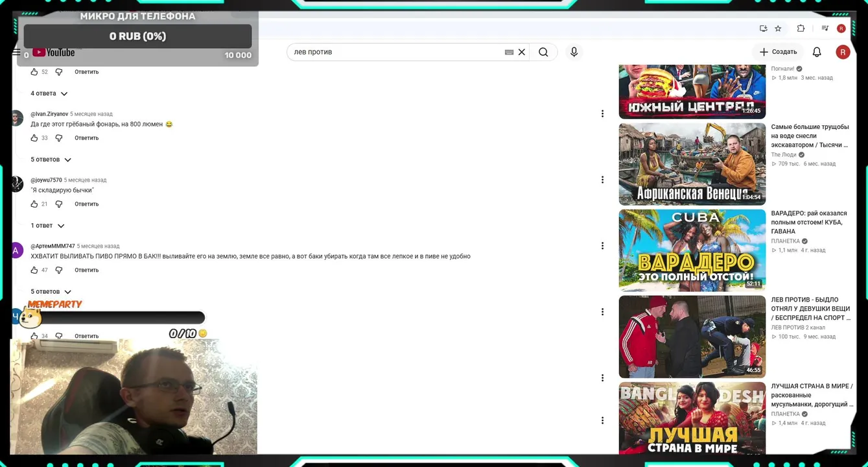The height and width of the screenshot is (467, 868).
Task: Like @joywu7570's comment
Action: point(34,204)
